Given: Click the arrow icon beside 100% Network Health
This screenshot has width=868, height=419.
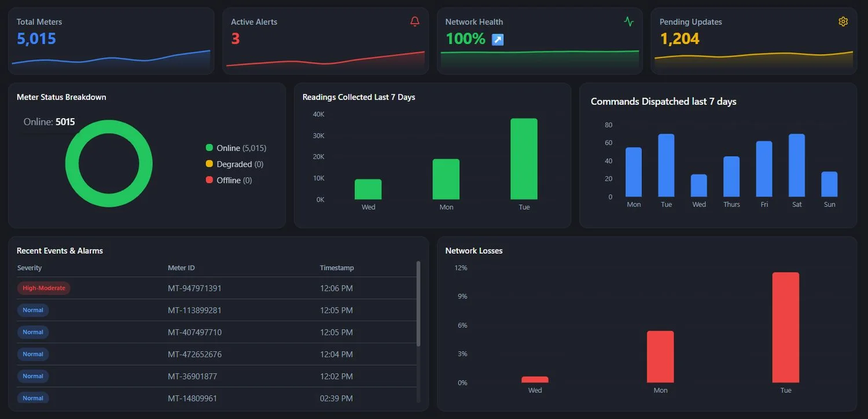Looking at the screenshot, I should (498, 39).
